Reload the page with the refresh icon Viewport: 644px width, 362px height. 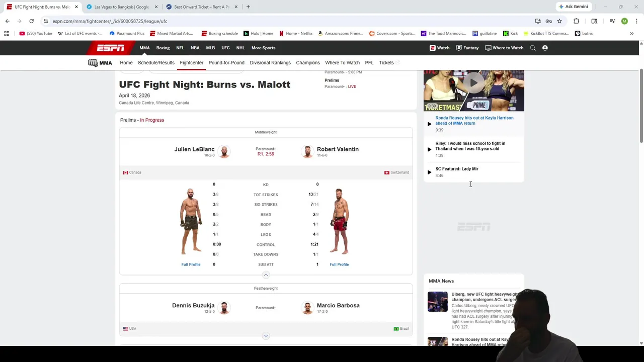pyautogui.click(x=31, y=21)
